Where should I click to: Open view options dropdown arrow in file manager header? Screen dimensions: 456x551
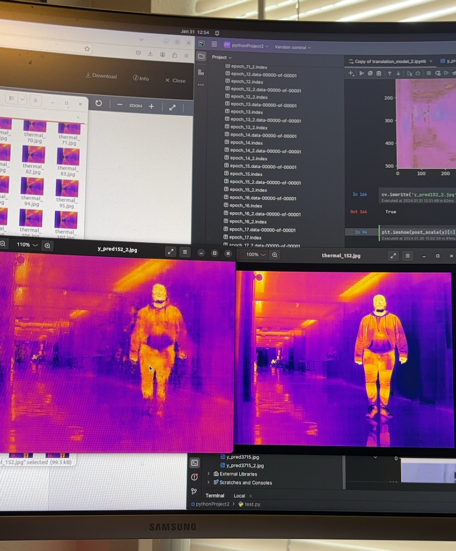pos(22,99)
